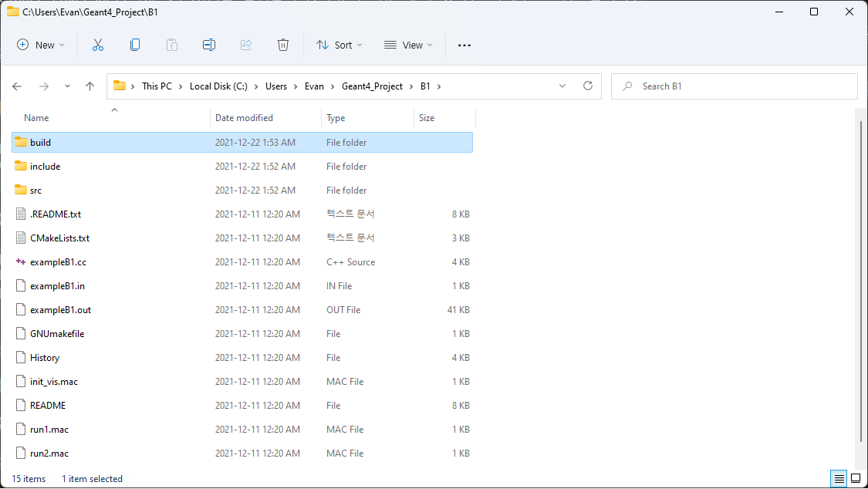
Task: Click the Refresh button beside address bar
Action: tap(588, 86)
